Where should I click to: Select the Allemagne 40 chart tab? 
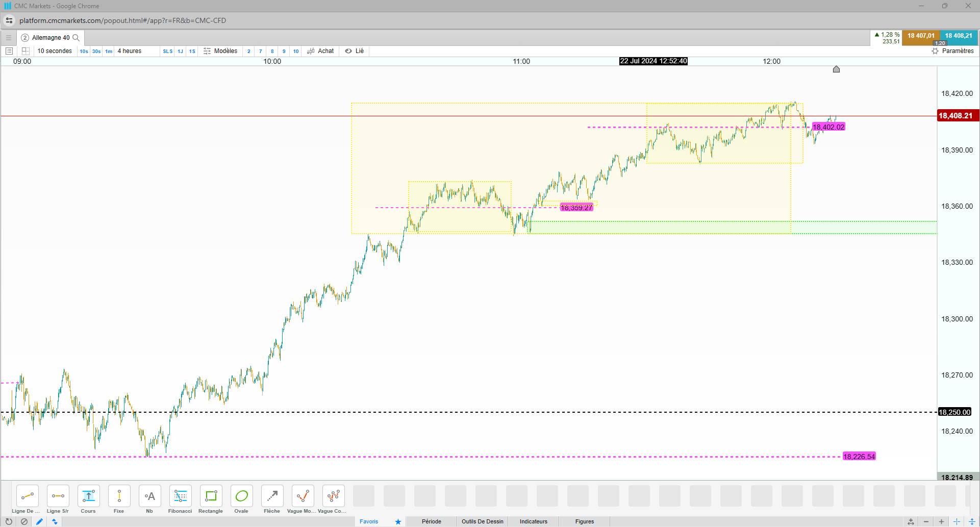coord(51,38)
